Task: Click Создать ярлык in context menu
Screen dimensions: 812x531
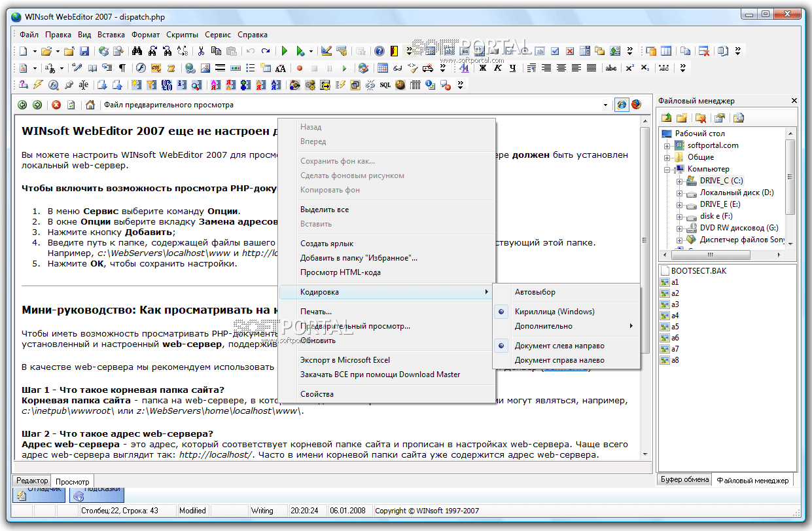Action: [x=327, y=244]
